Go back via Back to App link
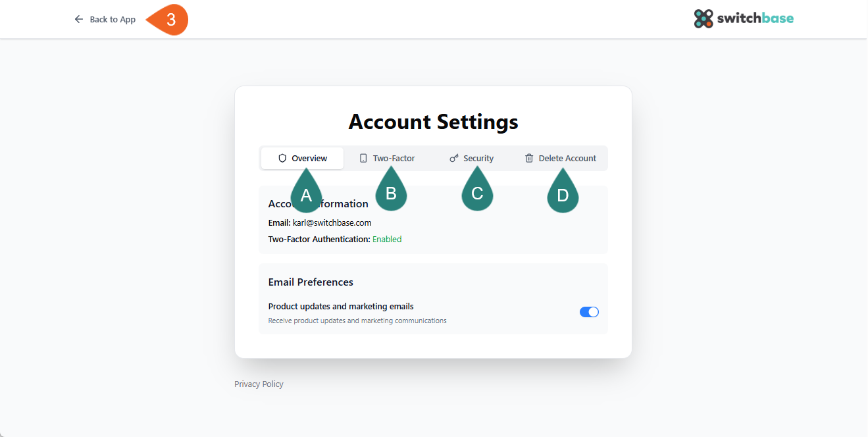Viewport: 868px width, 437px height. [113, 20]
